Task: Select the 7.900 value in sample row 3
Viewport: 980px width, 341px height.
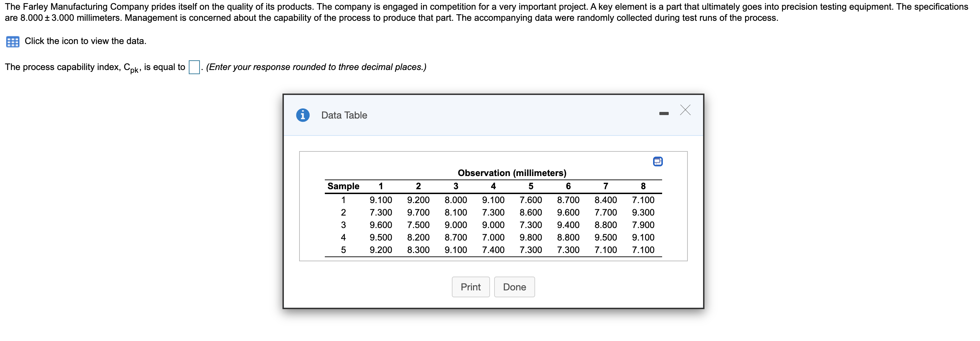Action: (643, 225)
